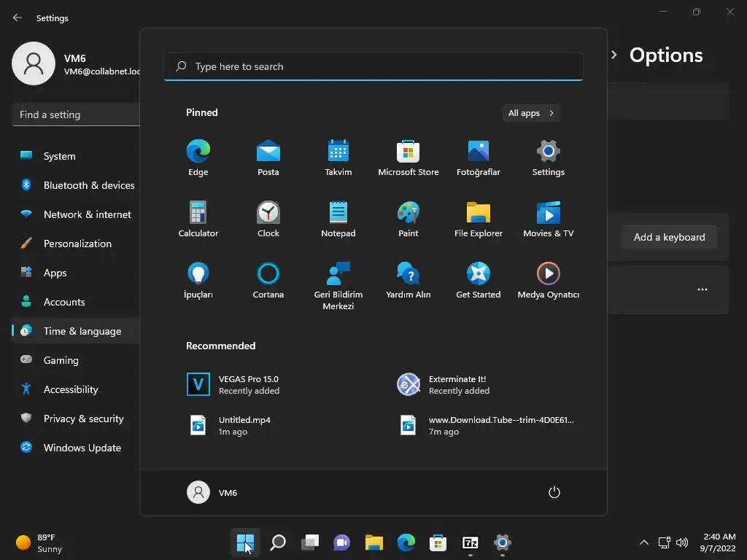747x560 pixels.
Task: Open the Yardım Alın help app
Action: coord(409,281)
